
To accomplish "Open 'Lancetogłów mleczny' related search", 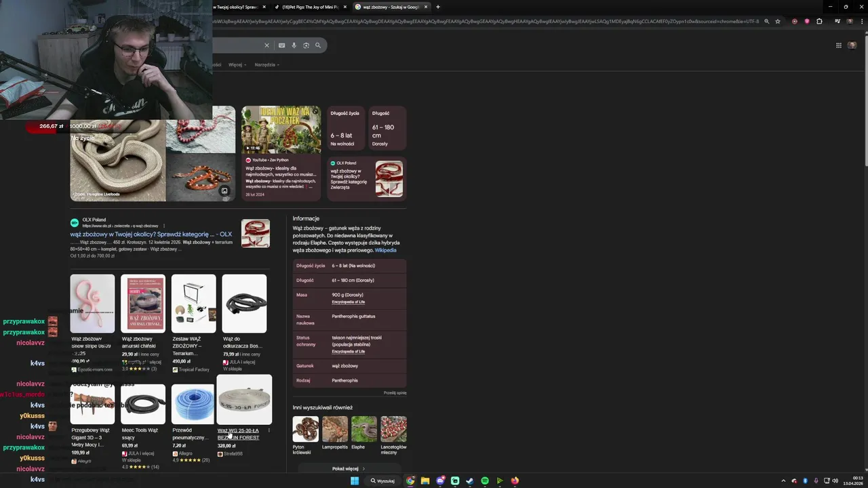I will (x=393, y=435).
